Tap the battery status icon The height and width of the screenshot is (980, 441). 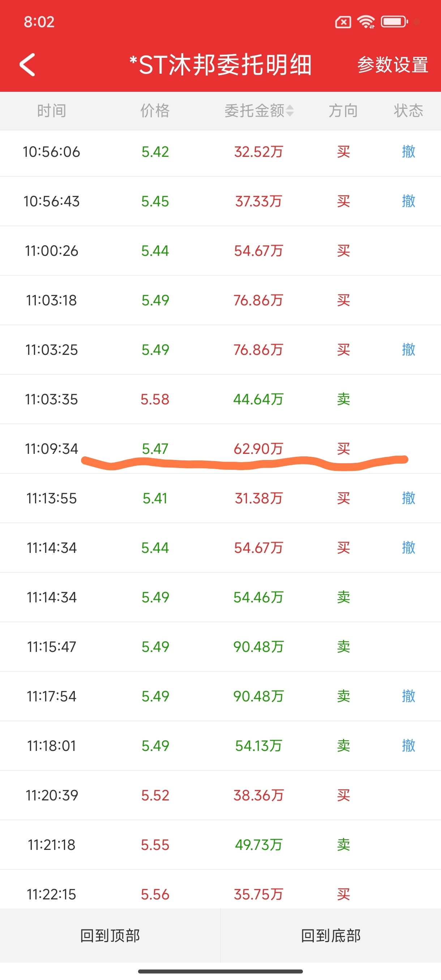[395, 22]
